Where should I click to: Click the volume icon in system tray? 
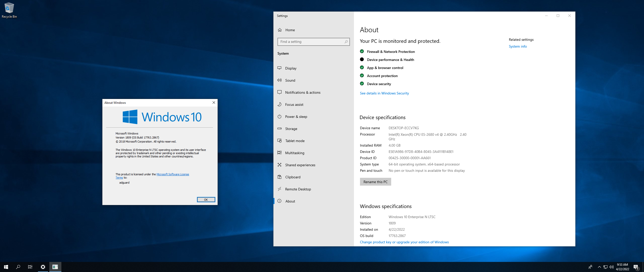pos(612,267)
